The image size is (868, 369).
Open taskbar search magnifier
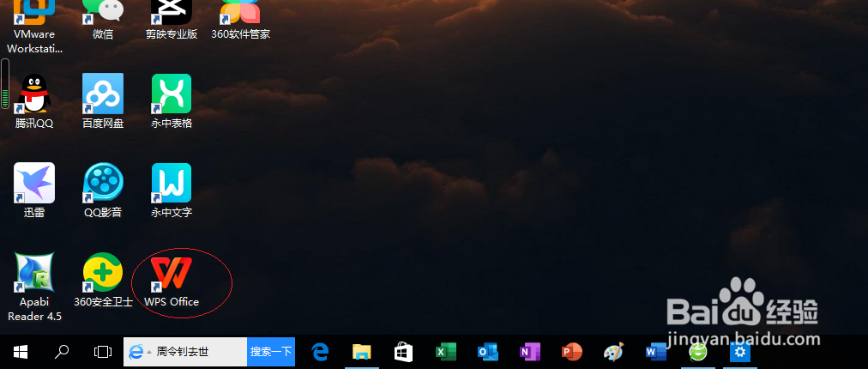pyautogui.click(x=62, y=351)
